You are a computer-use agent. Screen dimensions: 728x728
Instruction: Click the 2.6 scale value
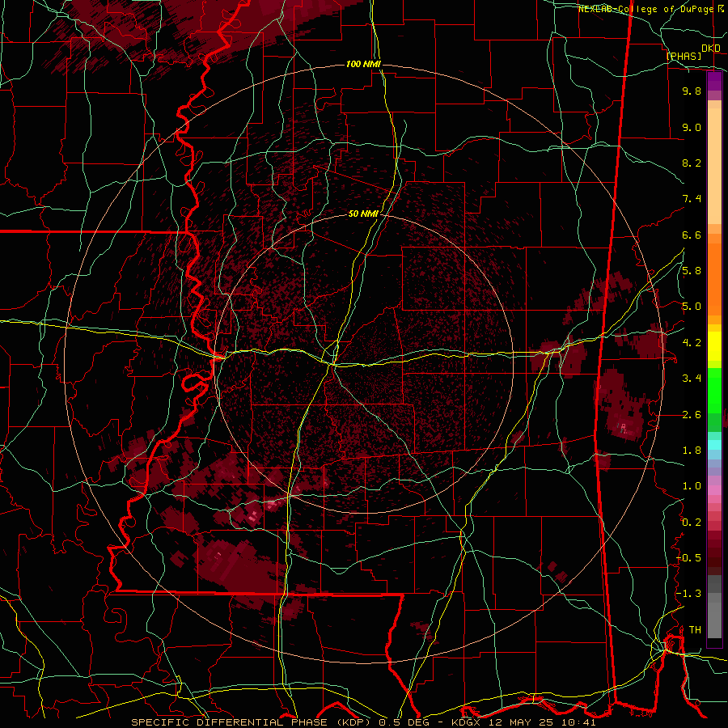click(692, 415)
